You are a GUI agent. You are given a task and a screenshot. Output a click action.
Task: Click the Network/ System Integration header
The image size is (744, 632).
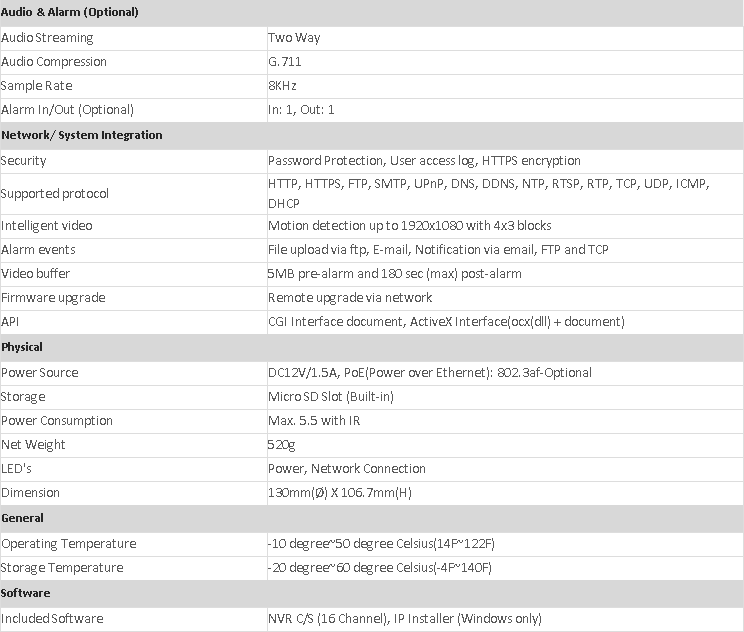(82, 135)
